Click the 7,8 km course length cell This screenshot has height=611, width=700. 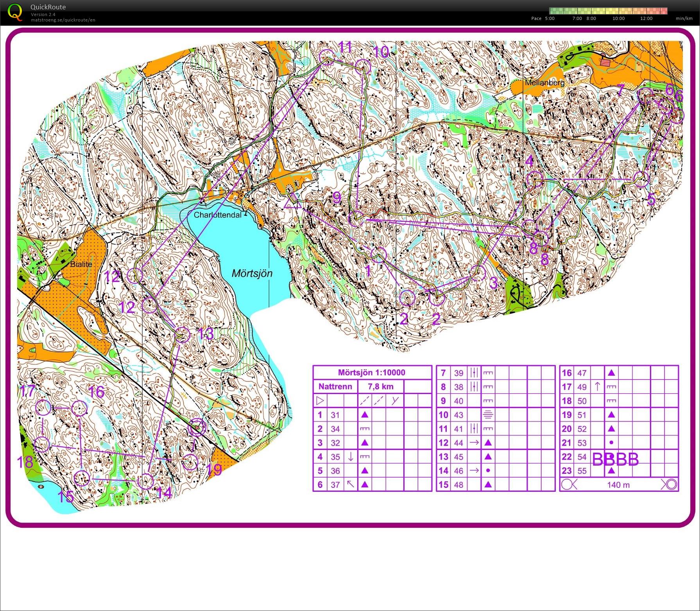tap(380, 387)
